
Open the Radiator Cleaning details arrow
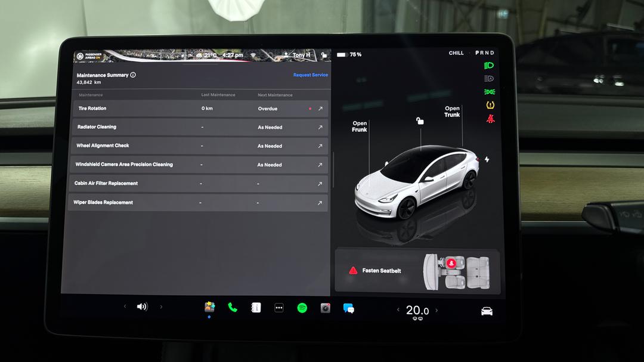[x=320, y=128]
